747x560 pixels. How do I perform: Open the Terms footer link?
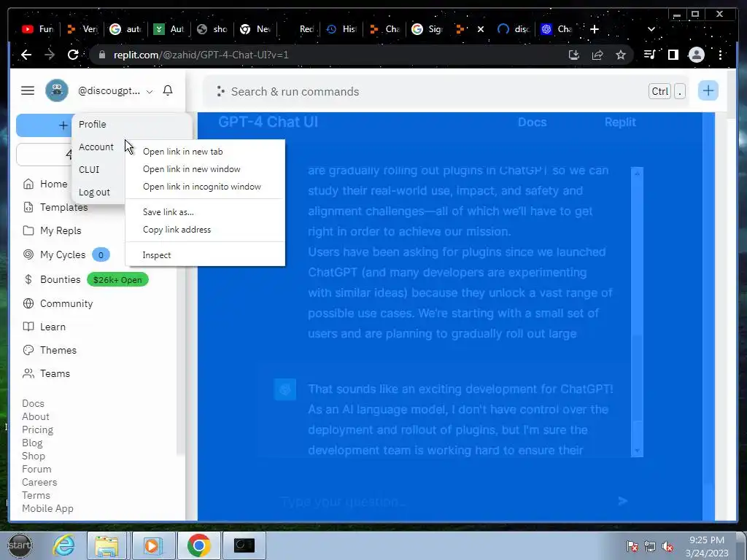tap(36, 495)
